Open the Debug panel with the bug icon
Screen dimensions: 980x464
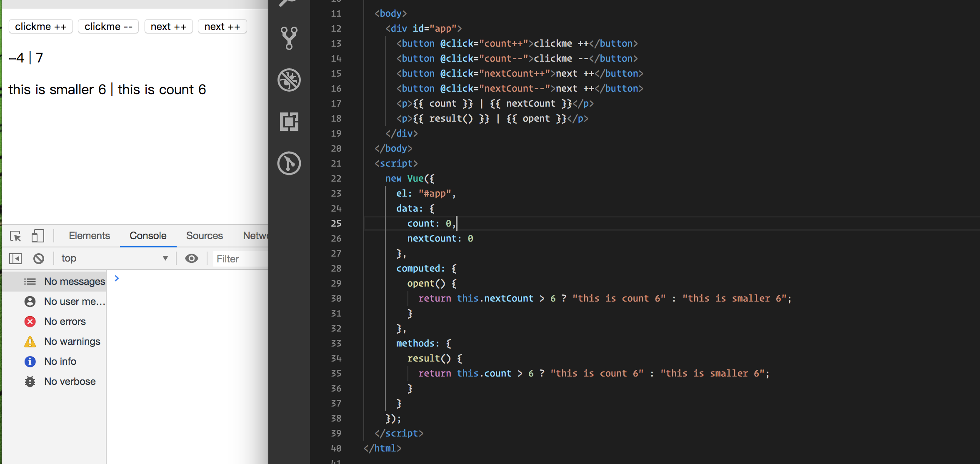click(289, 80)
